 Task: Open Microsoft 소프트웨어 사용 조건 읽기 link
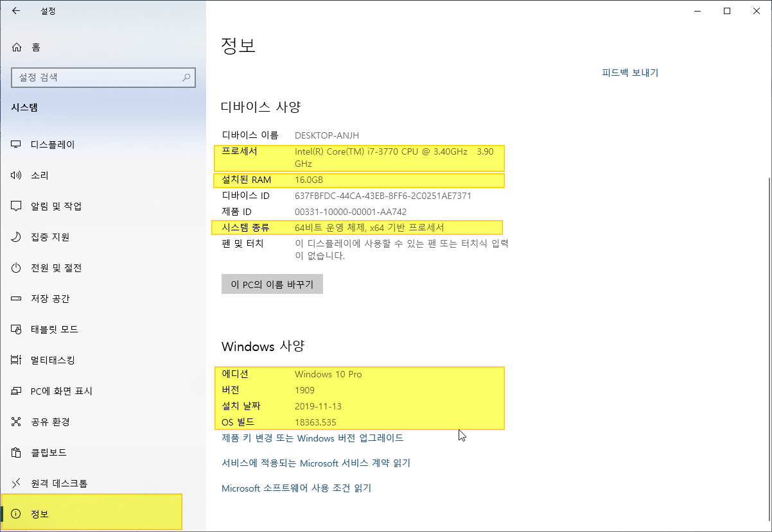coord(297,488)
